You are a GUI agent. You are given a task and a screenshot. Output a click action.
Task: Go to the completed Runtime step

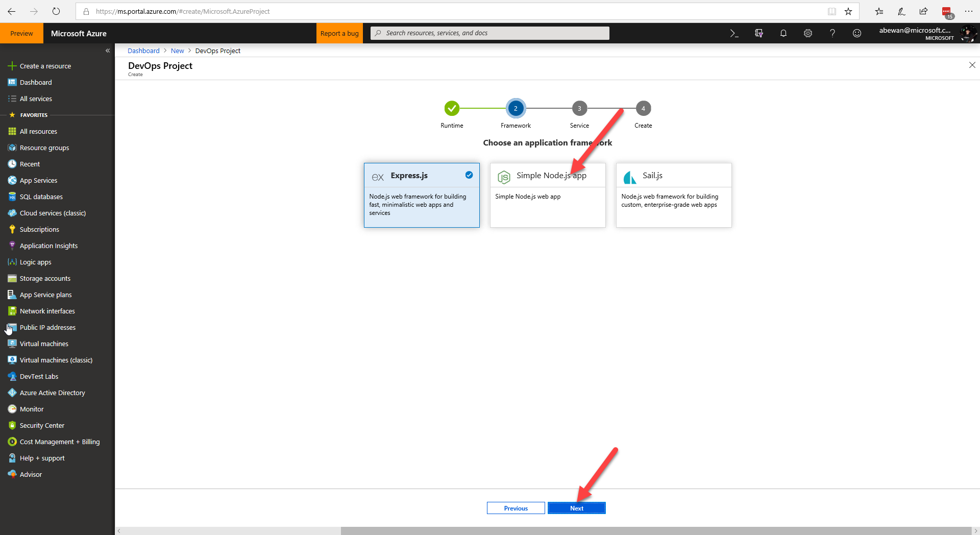coord(452,108)
